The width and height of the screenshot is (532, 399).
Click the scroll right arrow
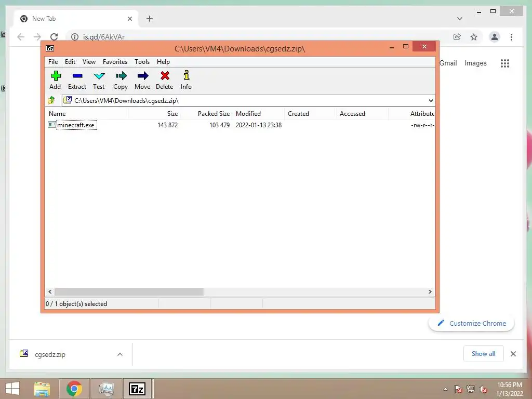coord(430,292)
